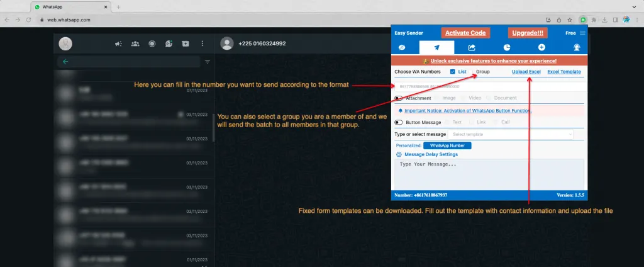Image resolution: width=644 pixels, height=267 pixels.
Task: Expand the Select template dropdown
Action: coord(511,134)
